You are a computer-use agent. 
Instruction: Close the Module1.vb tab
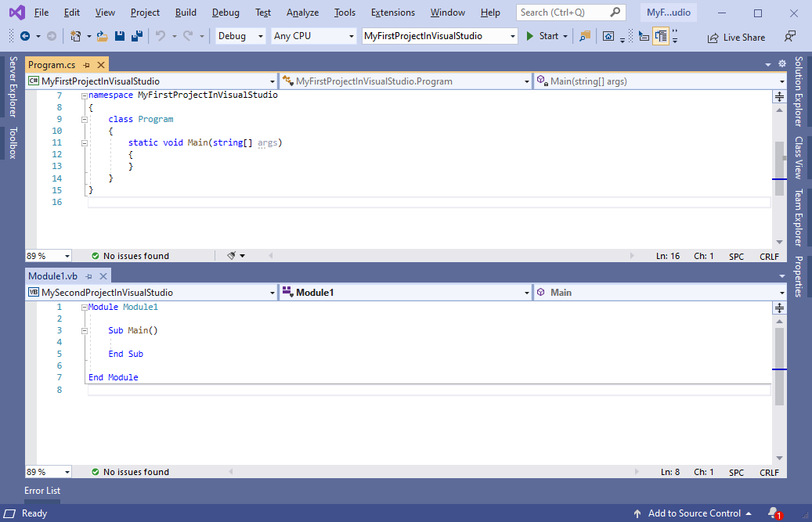pyautogui.click(x=103, y=276)
